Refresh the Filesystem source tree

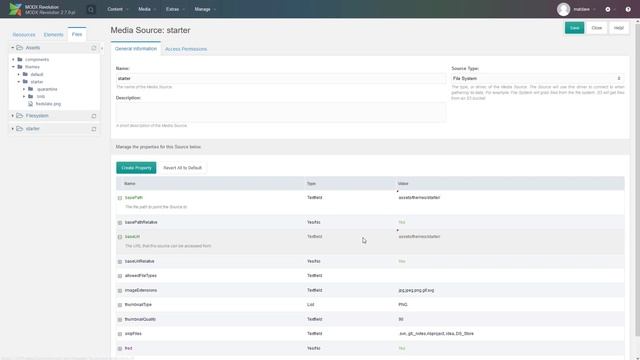coord(93,116)
